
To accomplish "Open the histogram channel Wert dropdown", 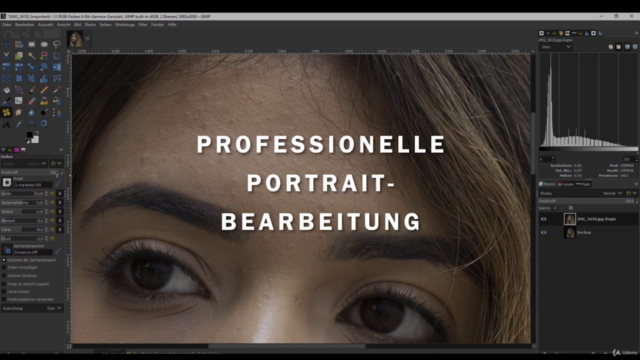I will pyautogui.click(x=556, y=47).
